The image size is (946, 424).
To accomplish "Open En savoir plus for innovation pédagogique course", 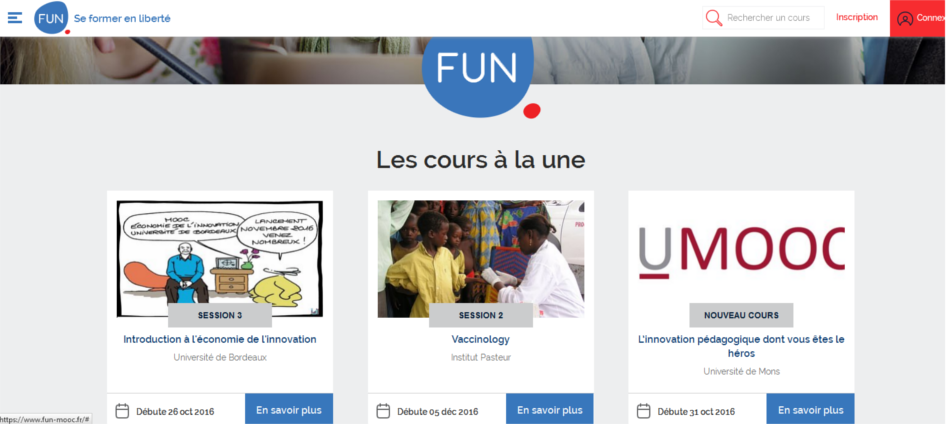I will [810, 410].
